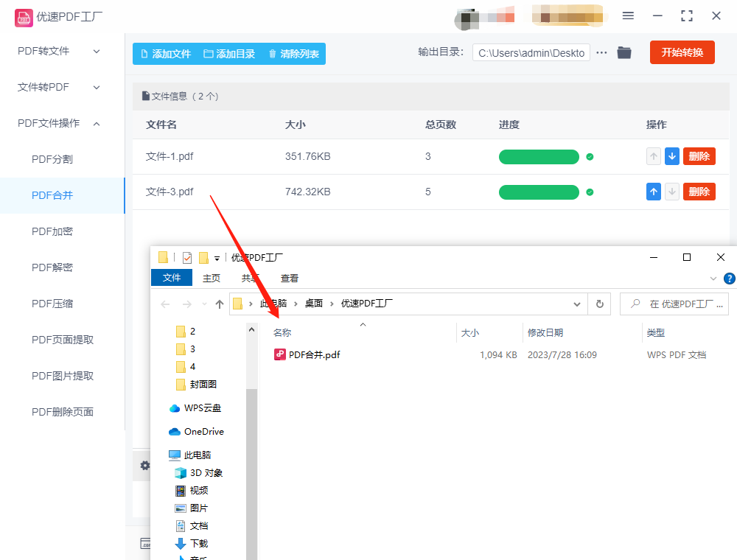Open folder 4 in Explorer sidebar
The image size is (737, 560).
coord(186,367)
